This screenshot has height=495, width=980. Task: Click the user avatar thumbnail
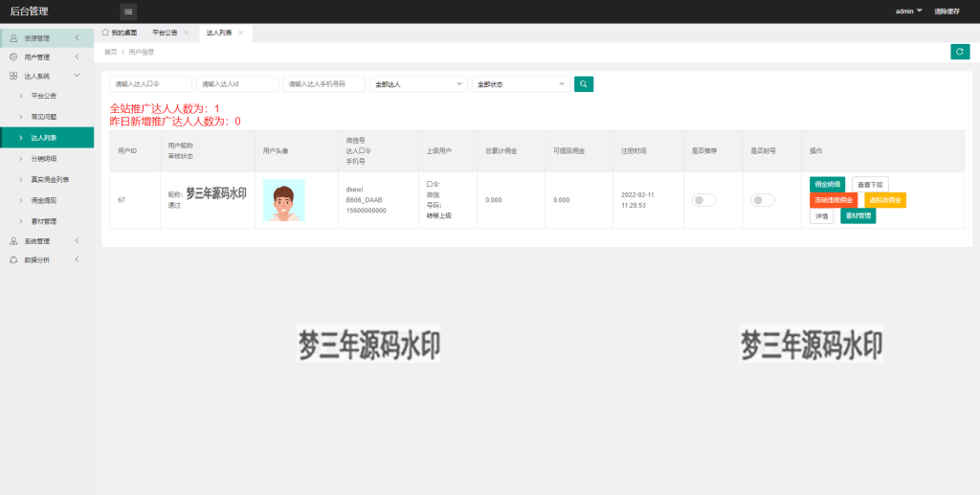point(283,200)
